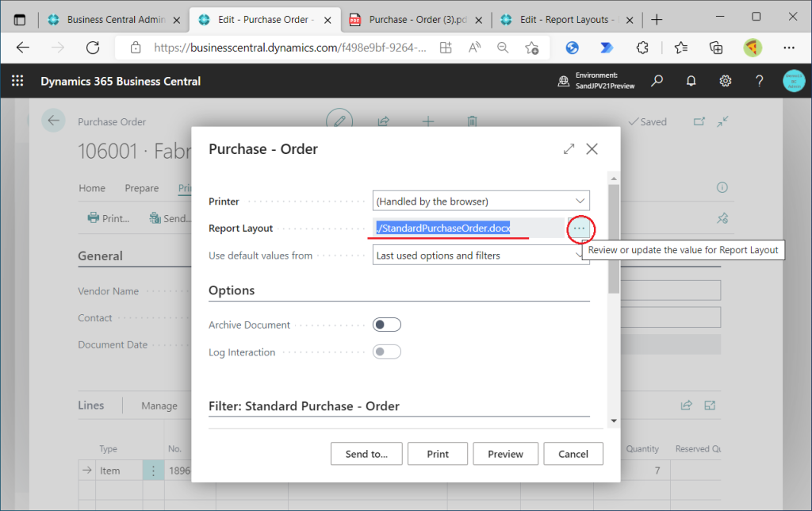Screen dimensions: 812x511
Task: Open the Home menu on Purchase Order
Action: pyautogui.click(x=92, y=187)
